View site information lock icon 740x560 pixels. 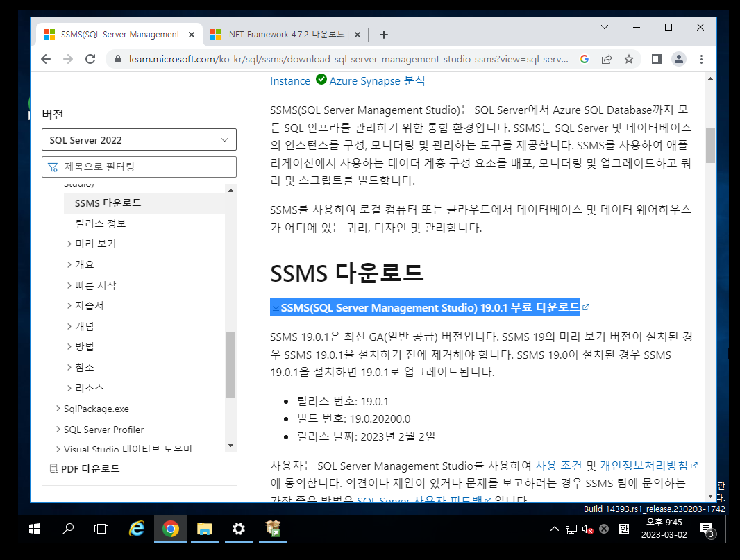coord(118,59)
